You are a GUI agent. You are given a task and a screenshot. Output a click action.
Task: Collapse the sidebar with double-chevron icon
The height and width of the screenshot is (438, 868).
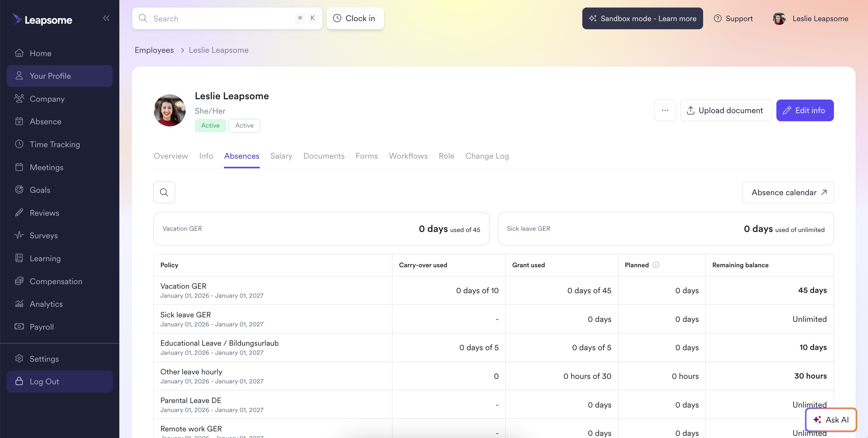(106, 18)
